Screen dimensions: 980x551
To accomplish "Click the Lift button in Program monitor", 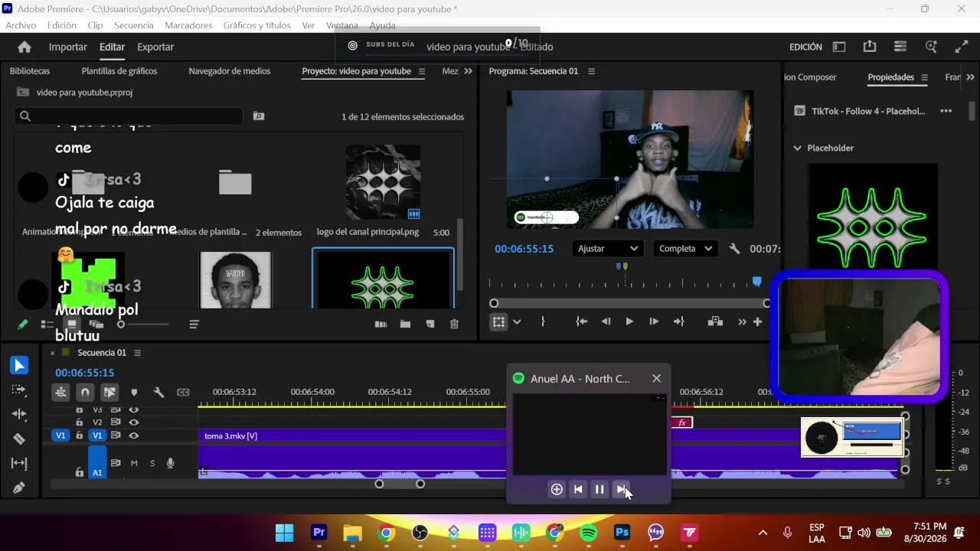I will [x=715, y=322].
